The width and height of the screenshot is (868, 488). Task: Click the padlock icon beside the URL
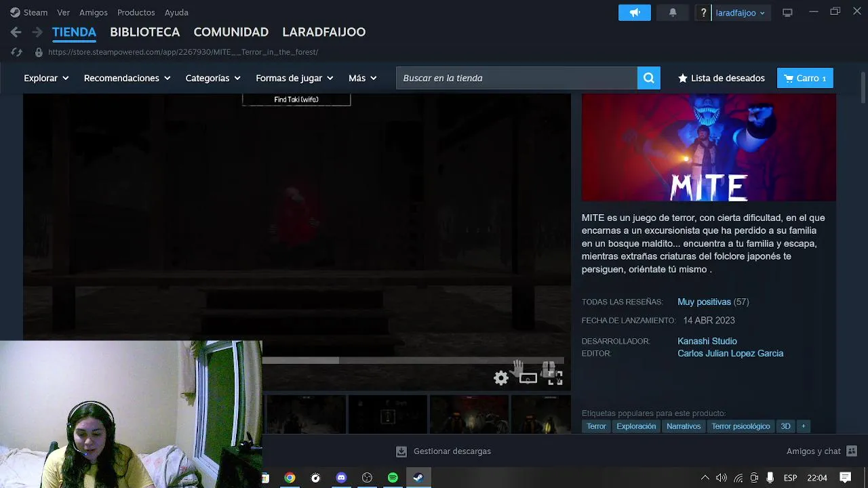tap(39, 52)
